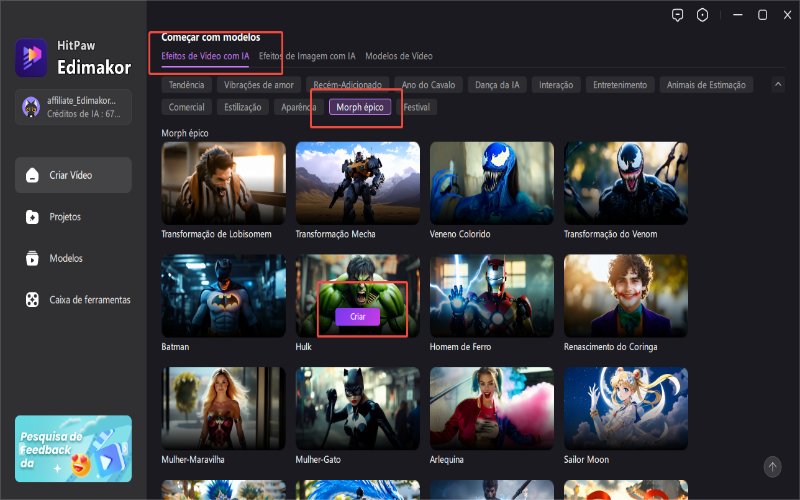Open the feedback message icon in title bar
This screenshot has height=500, width=800.
click(x=677, y=15)
